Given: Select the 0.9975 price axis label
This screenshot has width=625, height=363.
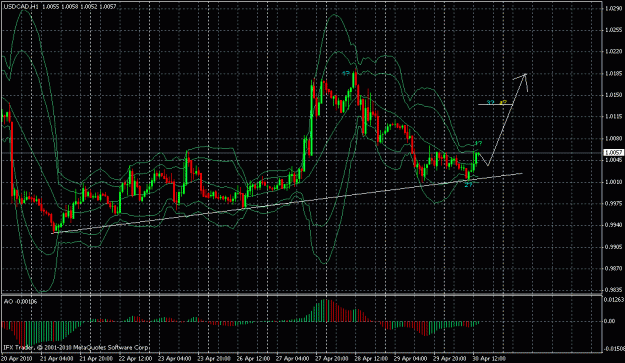Looking at the screenshot, I should (x=613, y=204).
